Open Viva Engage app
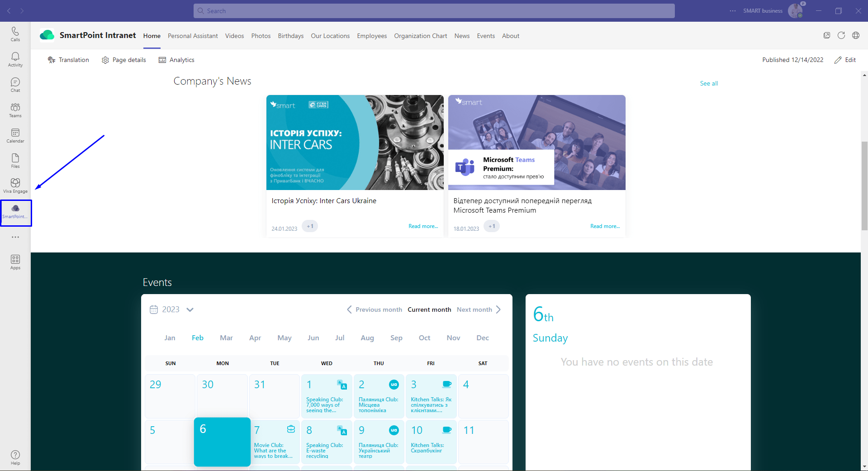The height and width of the screenshot is (471, 868). coord(15,185)
